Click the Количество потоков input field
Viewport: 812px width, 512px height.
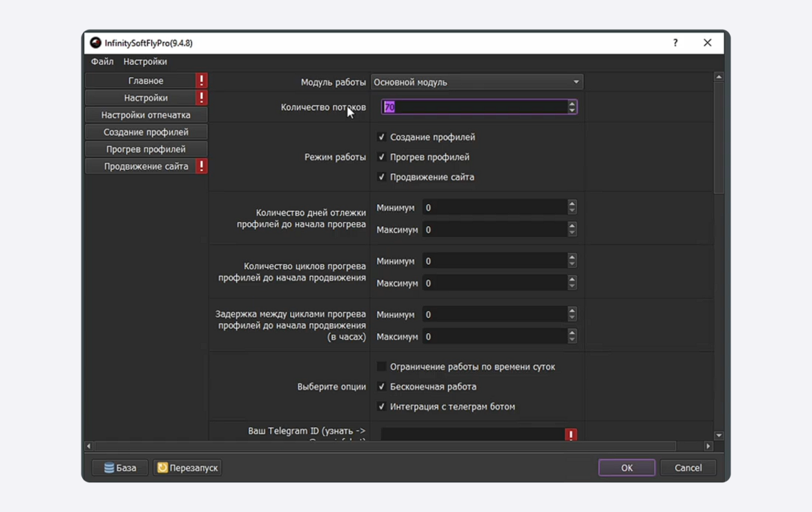[x=474, y=107]
